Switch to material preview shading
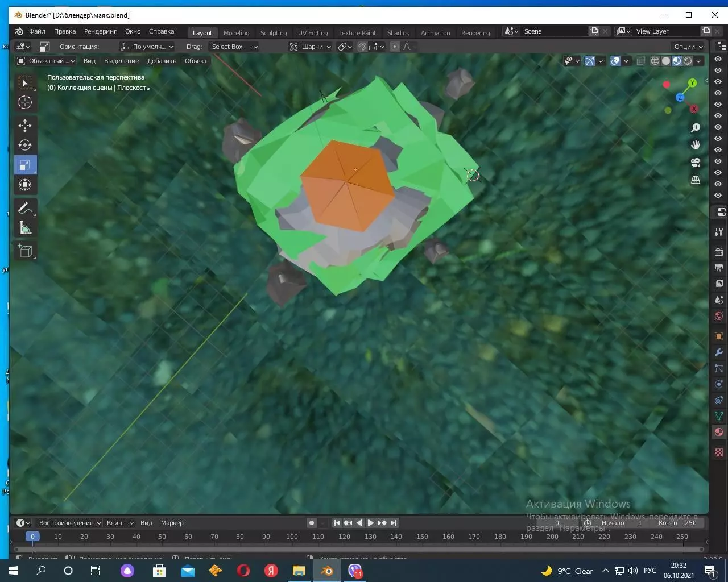 pyautogui.click(x=677, y=61)
